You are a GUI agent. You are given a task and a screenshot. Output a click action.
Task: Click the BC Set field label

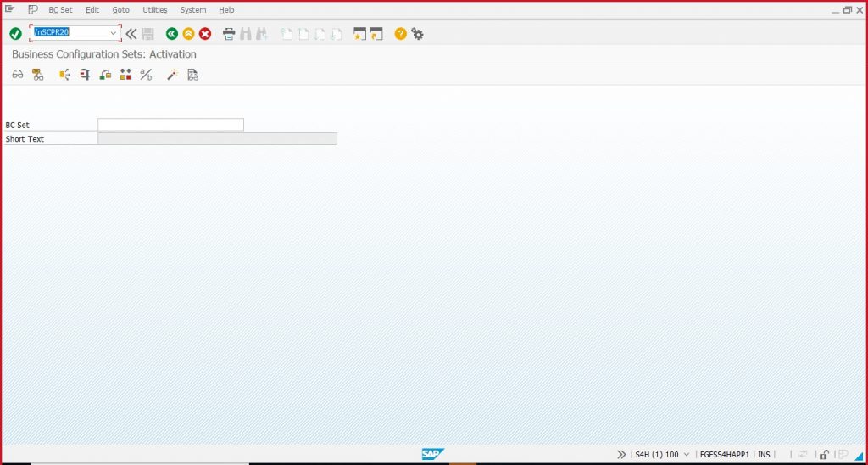[x=17, y=126]
